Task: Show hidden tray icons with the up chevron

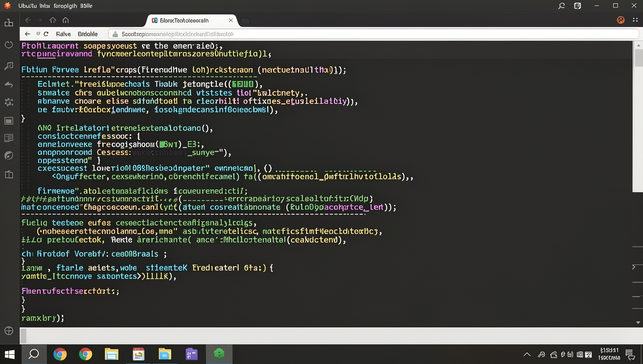Action: coord(527,354)
